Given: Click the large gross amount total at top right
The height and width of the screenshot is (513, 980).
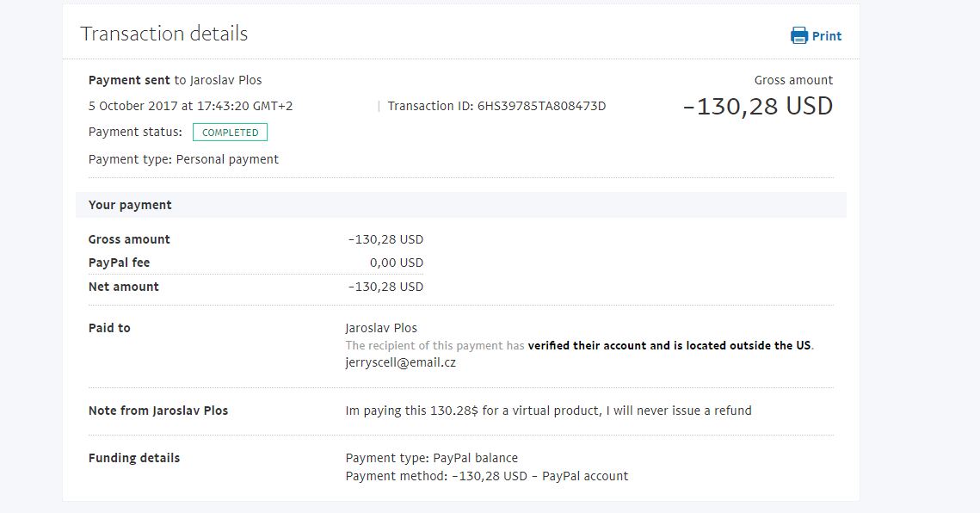Looking at the screenshot, I should (757, 106).
